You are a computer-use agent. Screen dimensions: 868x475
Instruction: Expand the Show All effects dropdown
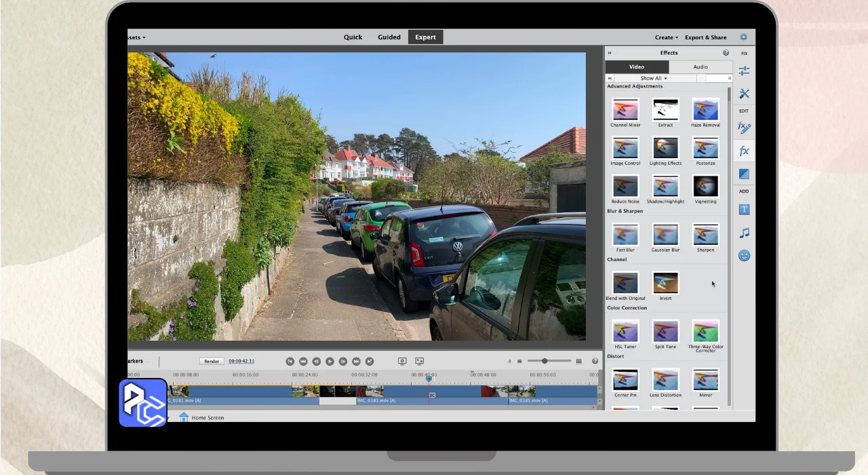pos(654,78)
